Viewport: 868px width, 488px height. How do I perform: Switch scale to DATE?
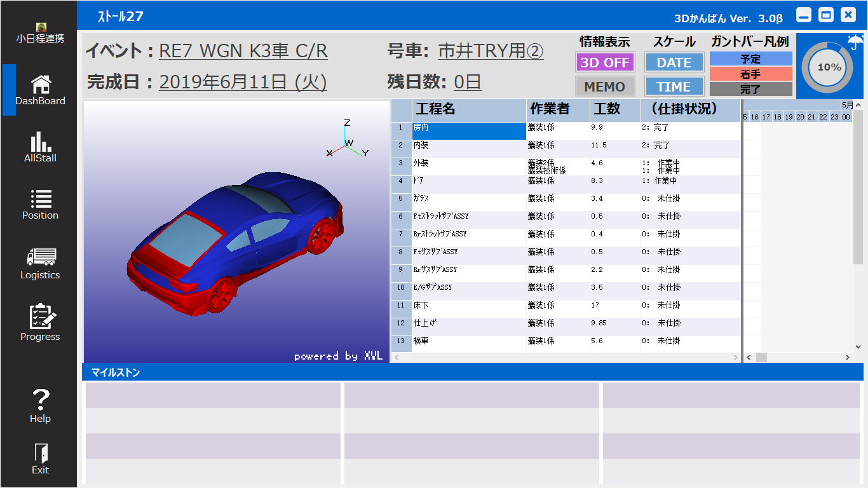(674, 62)
